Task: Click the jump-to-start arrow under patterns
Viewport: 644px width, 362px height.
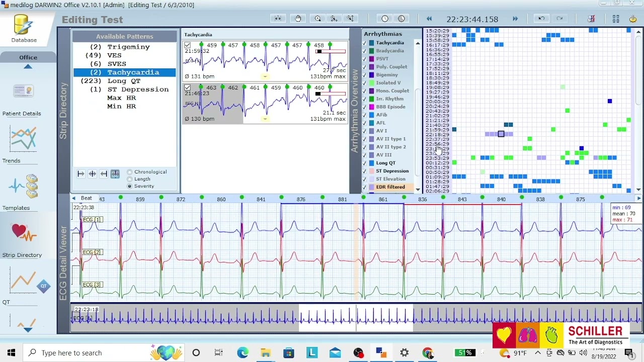Action: tap(80, 174)
